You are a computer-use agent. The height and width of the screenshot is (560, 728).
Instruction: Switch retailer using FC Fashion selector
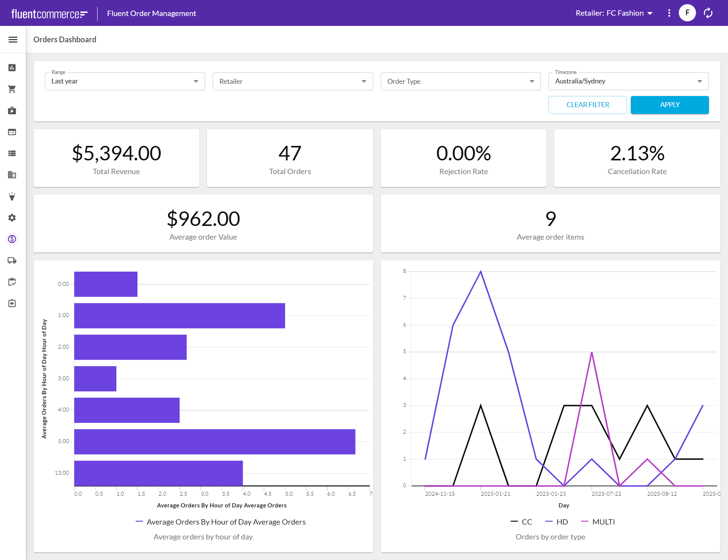614,13
